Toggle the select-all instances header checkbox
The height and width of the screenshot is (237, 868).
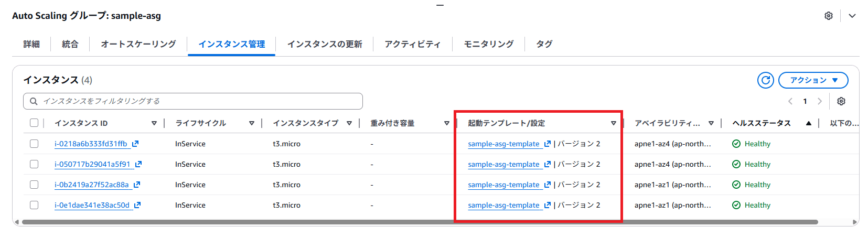[x=34, y=123]
